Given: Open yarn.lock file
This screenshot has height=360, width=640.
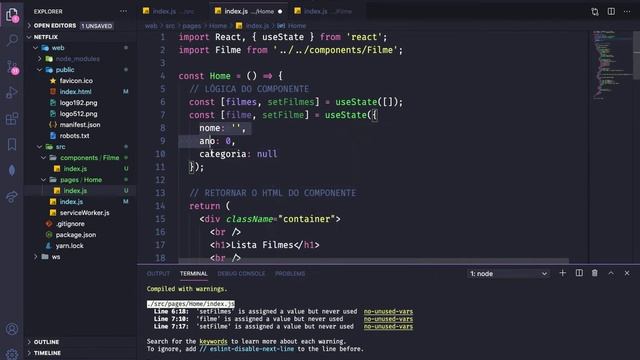Looking at the screenshot, I should point(69,246).
